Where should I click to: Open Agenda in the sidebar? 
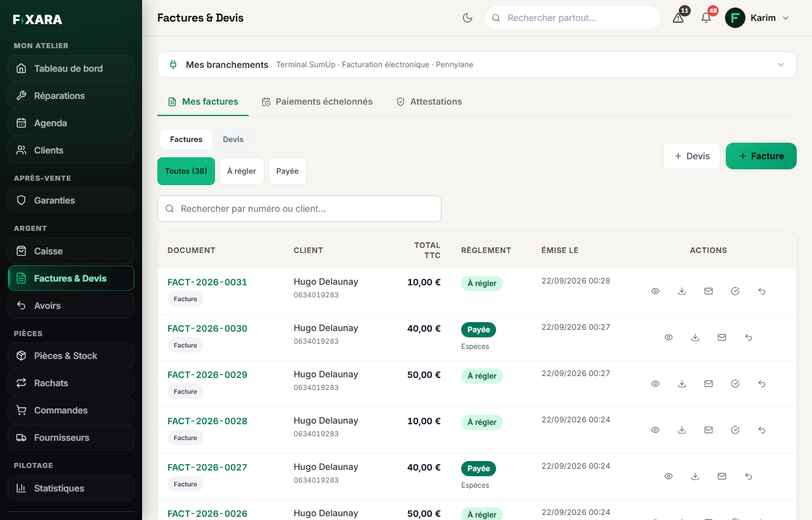71,123
